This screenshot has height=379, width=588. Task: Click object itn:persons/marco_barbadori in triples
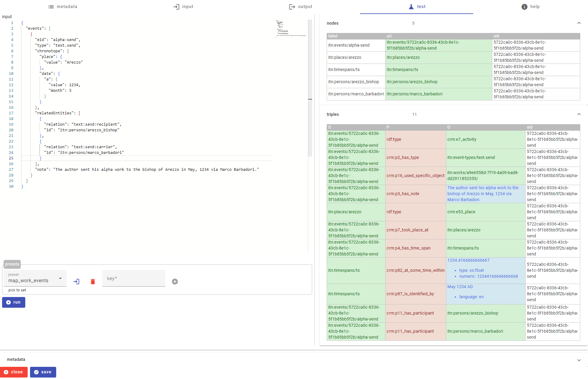pos(475,331)
